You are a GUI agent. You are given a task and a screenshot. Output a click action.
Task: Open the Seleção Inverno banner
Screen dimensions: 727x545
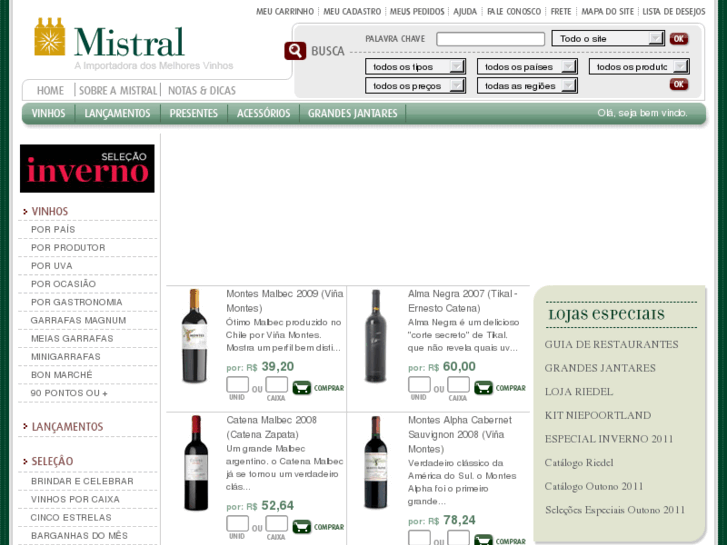87,168
